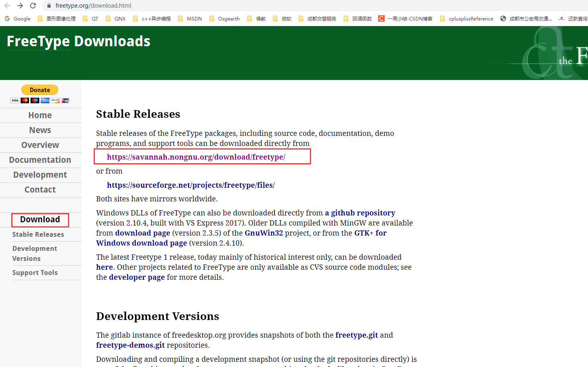This screenshot has width=588, height=367.
Task: Open the QNX bookmark folder
Action: point(115,18)
